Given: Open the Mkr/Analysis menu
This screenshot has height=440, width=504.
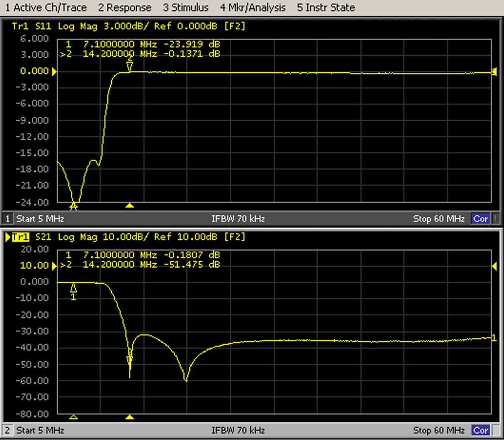Looking at the screenshot, I should [x=252, y=7].
